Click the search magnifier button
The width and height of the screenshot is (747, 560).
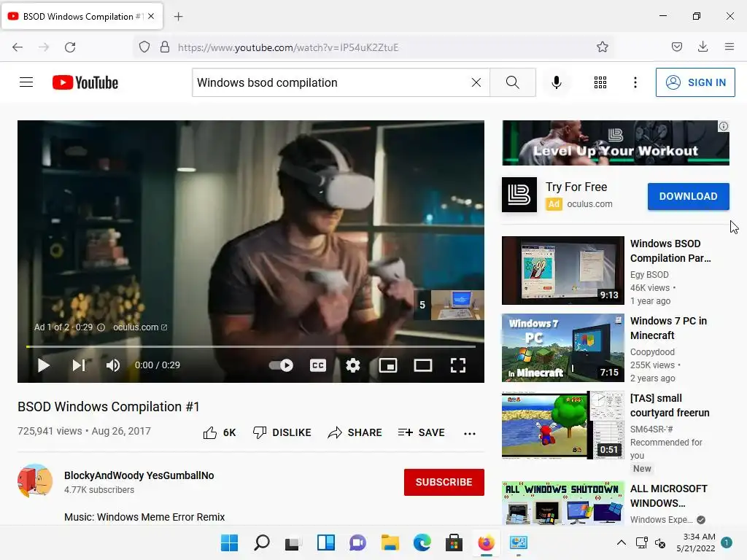(x=513, y=82)
